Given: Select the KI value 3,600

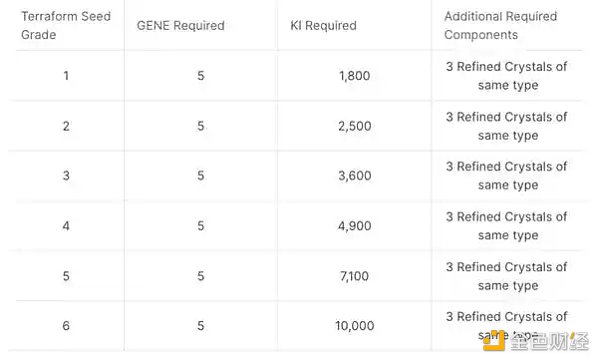Looking at the screenshot, I should [354, 176].
